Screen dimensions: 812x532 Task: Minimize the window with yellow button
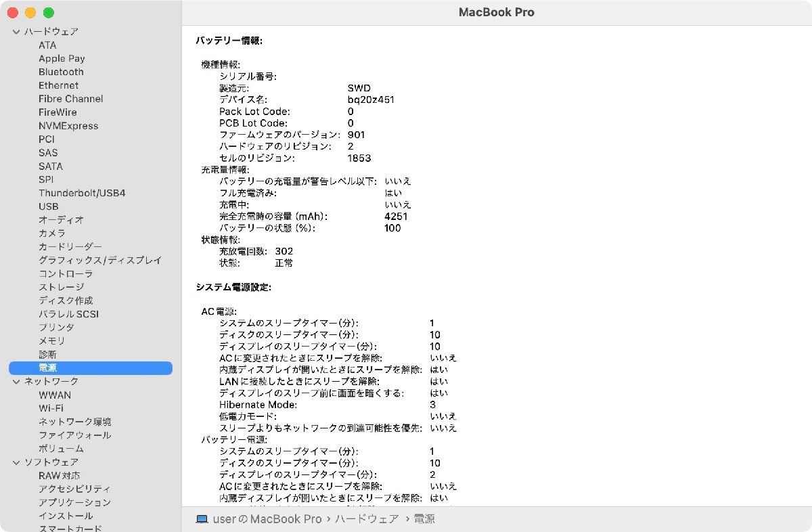(30, 13)
